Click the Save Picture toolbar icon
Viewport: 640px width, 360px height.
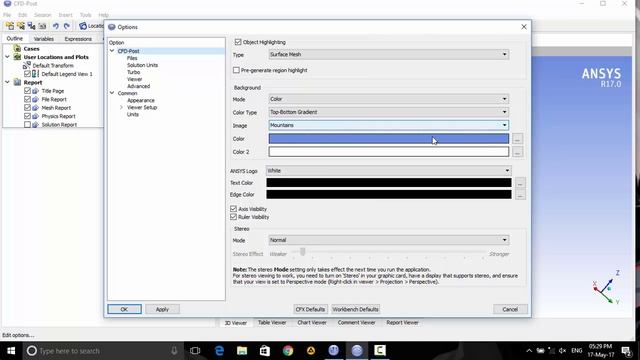[42, 26]
